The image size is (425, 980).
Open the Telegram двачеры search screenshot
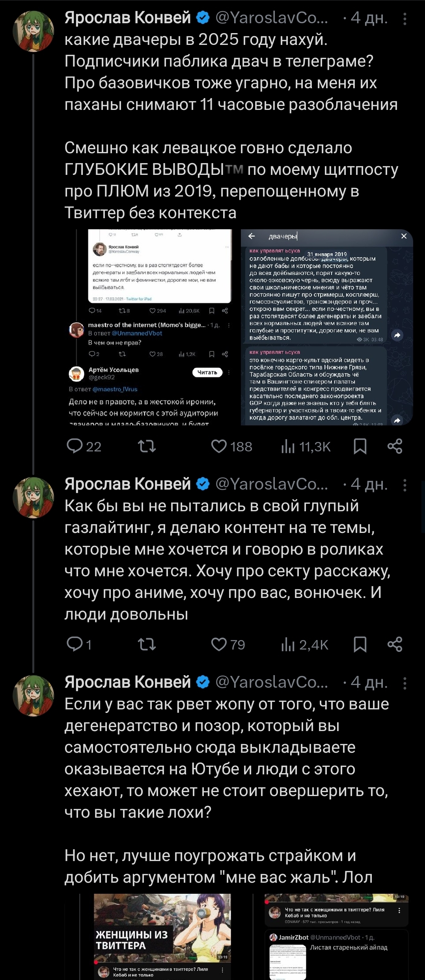point(327,327)
